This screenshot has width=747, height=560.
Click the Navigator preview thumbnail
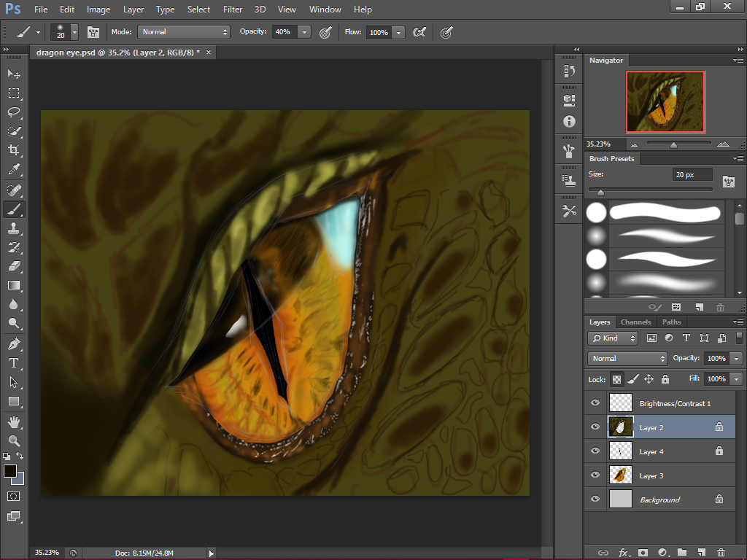pyautogui.click(x=665, y=102)
